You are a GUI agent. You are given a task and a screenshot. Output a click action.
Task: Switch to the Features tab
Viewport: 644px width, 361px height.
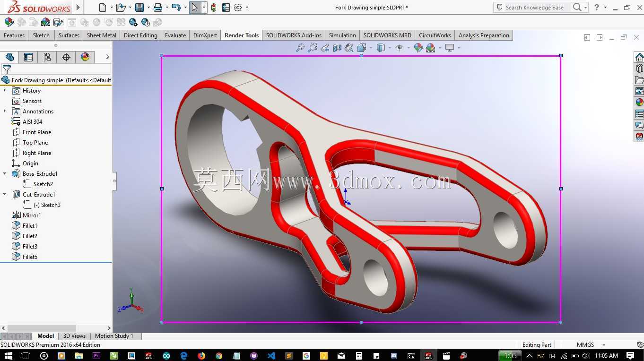coord(14,35)
